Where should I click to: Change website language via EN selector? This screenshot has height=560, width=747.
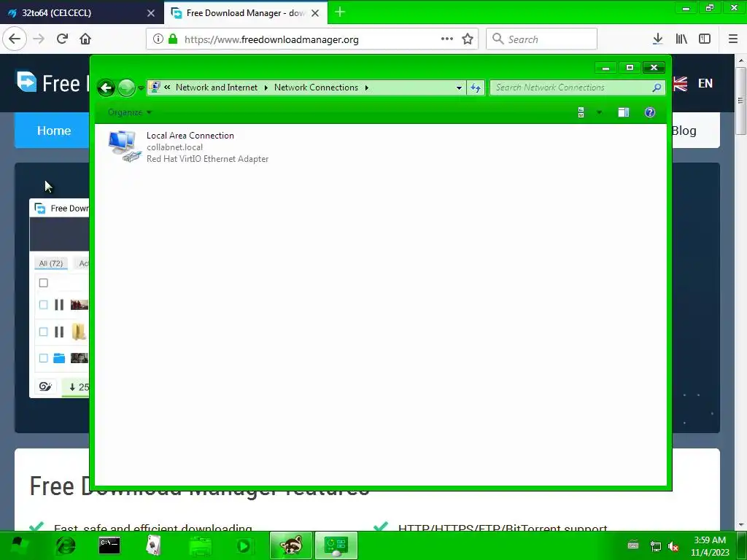coord(705,83)
